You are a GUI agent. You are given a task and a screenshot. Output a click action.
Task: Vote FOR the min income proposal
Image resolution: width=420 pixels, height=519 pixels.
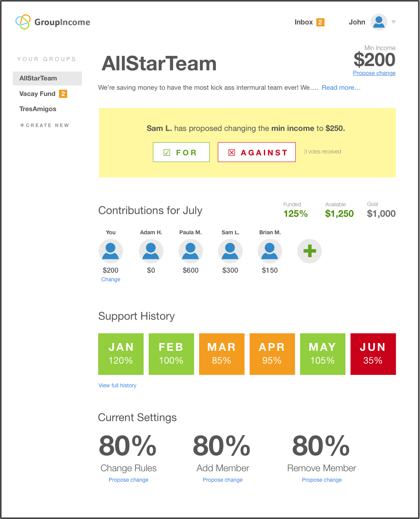pyautogui.click(x=181, y=152)
